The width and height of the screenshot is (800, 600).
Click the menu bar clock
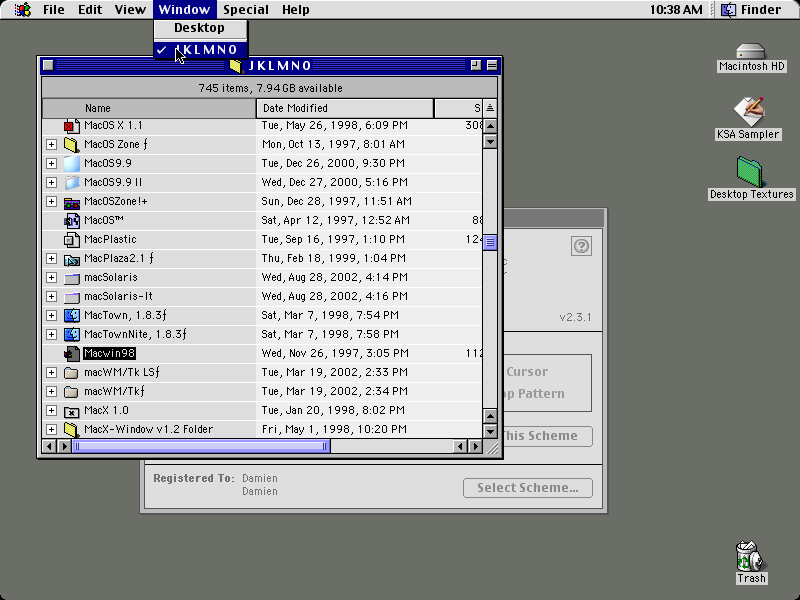click(676, 10)
